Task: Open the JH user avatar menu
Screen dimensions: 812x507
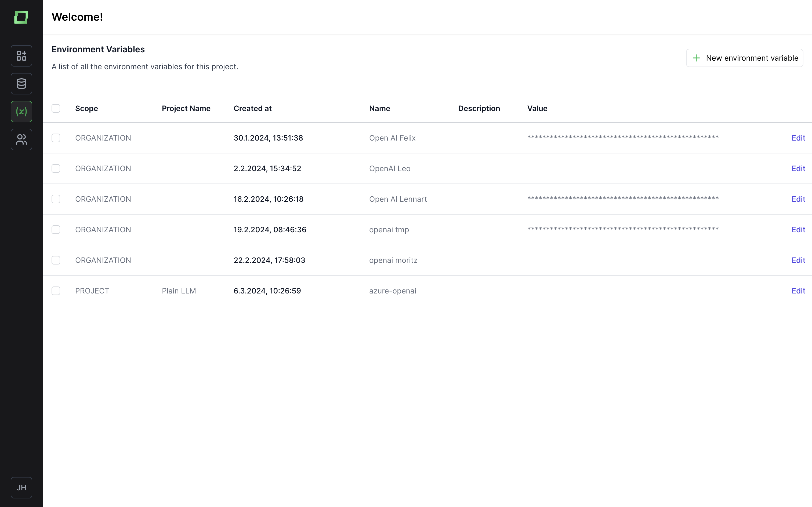Action: (21, 488)
